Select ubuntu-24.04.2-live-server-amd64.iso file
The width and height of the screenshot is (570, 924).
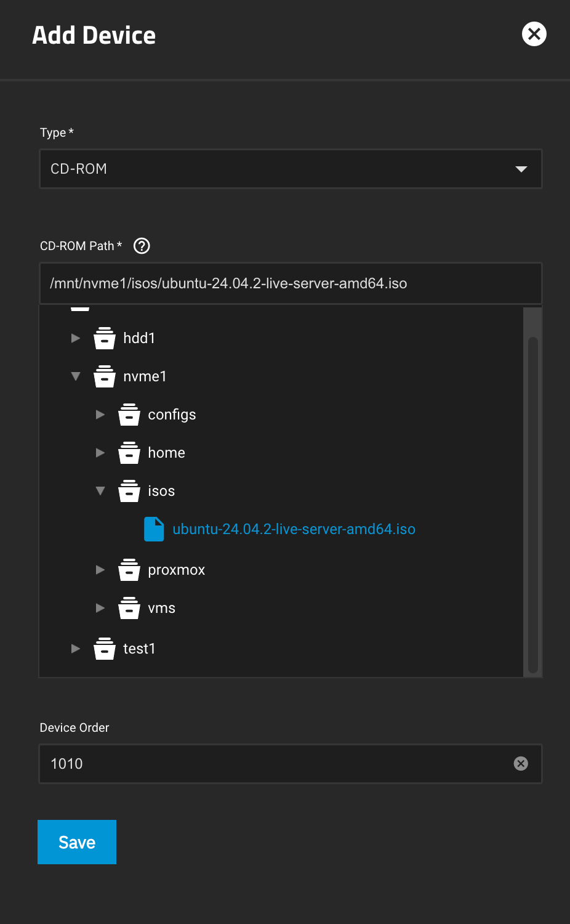294,529
